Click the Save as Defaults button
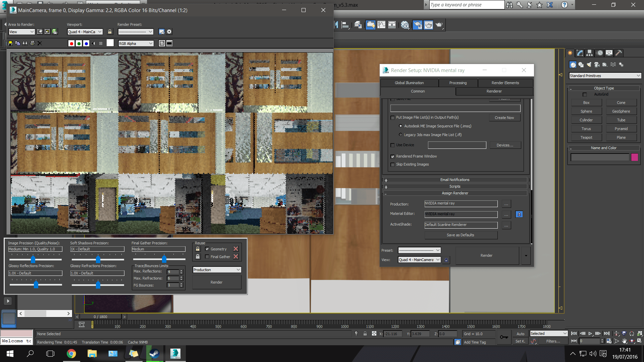Viewport: 644px width, 362px height. [460, 235]
